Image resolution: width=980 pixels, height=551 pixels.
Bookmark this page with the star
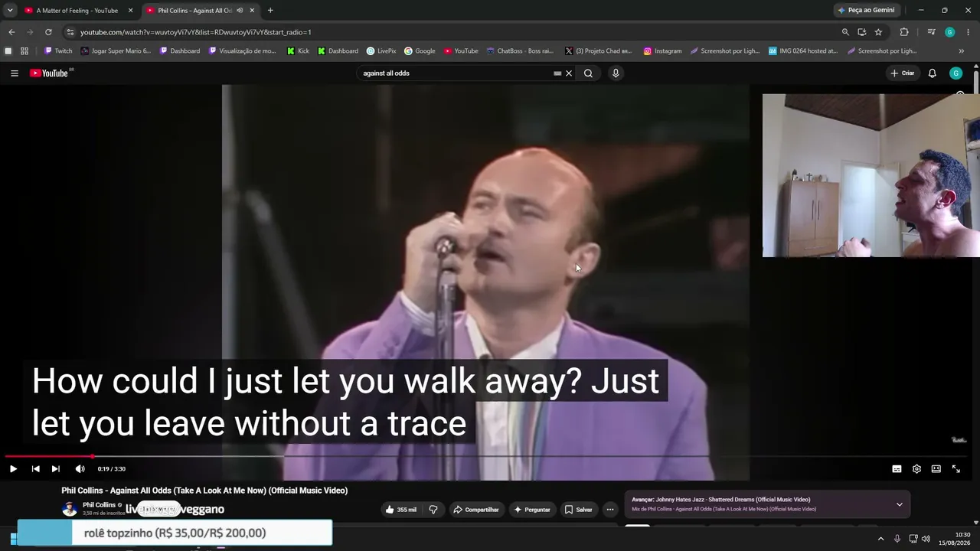(878, 32)
